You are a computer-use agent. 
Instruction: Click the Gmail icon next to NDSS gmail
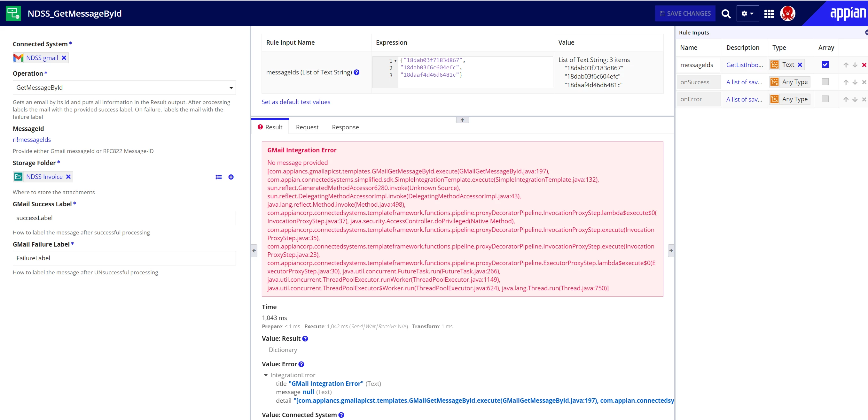click(18, 58)
